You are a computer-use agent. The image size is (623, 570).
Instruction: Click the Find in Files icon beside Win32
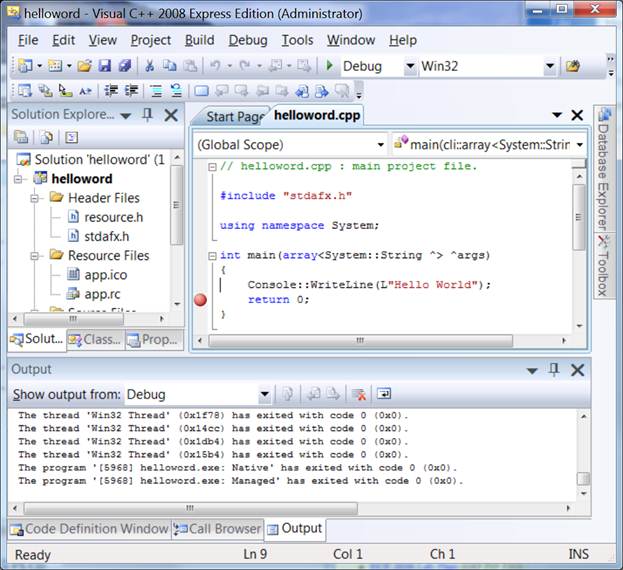[x=573, y=66]
